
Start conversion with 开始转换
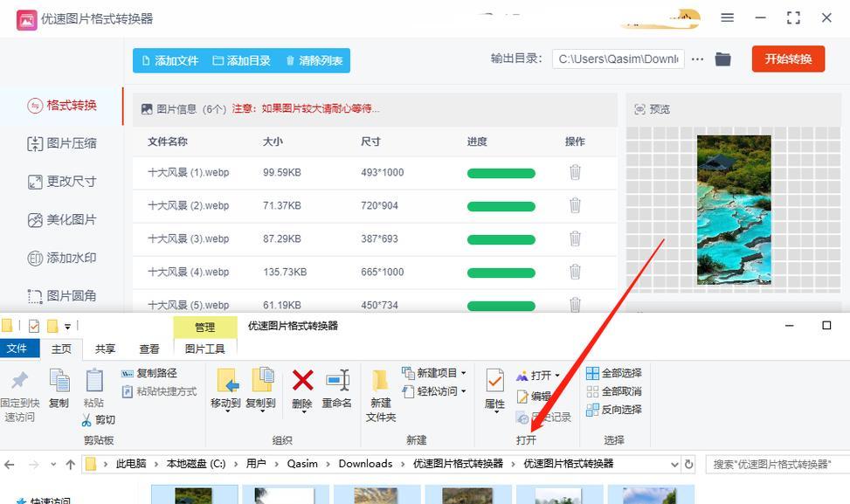click(788, 59)
